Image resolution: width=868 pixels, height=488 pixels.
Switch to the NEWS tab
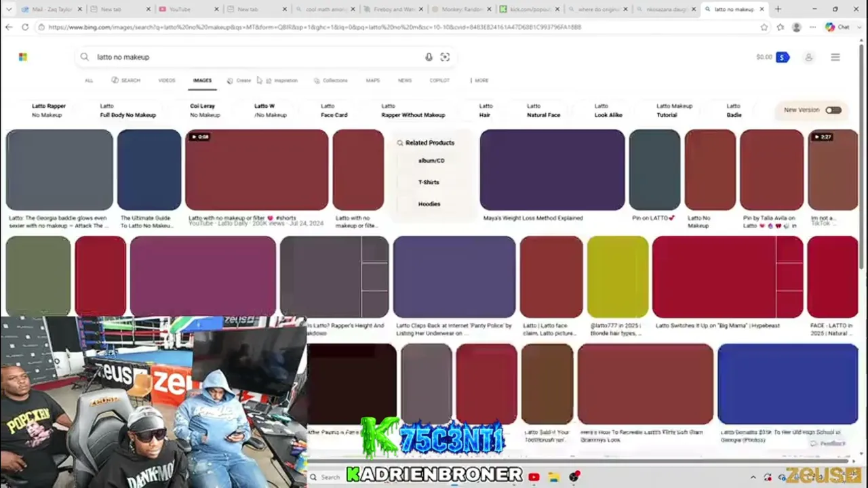pyautogui.click(x=405, y=81)
